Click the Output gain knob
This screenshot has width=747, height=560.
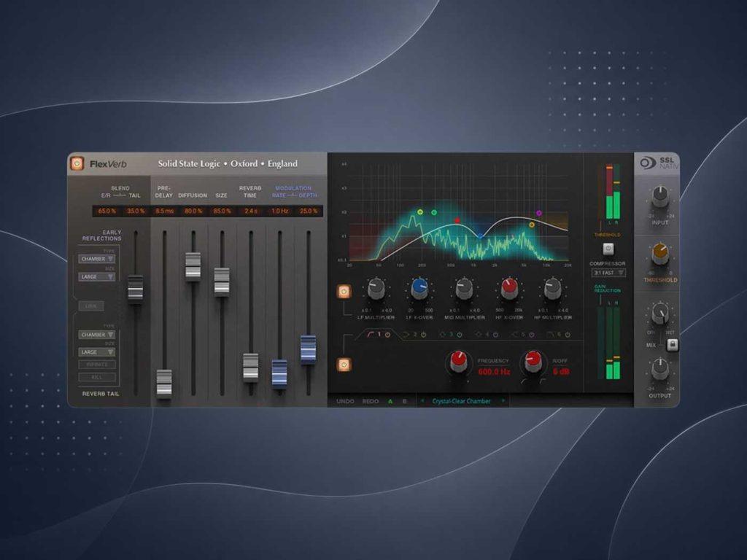point(659,369)
